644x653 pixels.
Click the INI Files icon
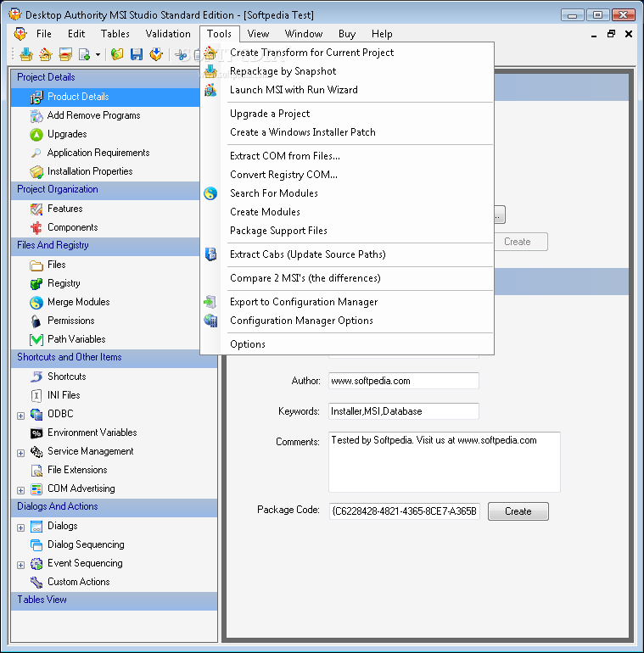point(36,395)
